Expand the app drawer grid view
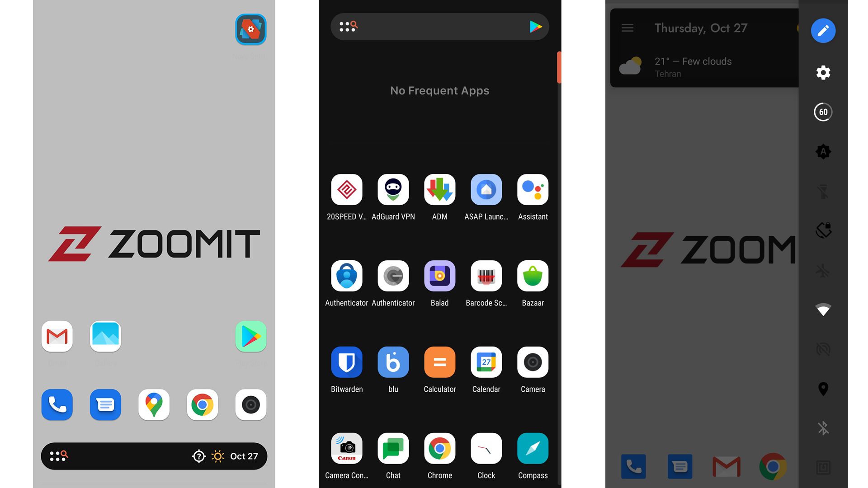The width and height of the screenshot is (868, 488). 347,26
